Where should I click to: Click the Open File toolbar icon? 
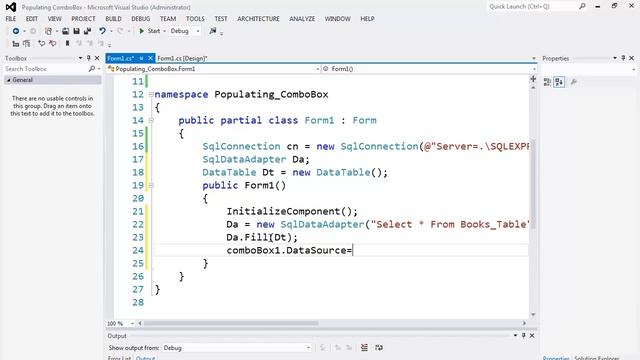[65, 31]
